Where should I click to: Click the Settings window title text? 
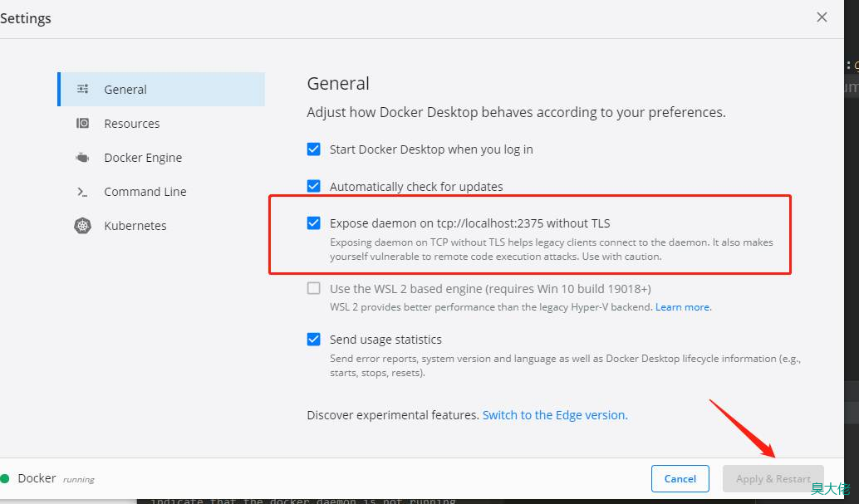(x=26, y=18)
